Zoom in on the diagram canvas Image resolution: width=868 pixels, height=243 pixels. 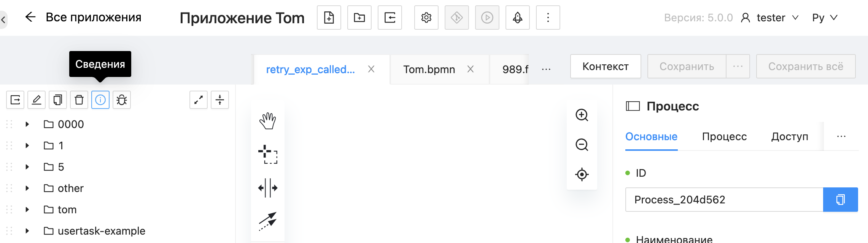click(582, 115)
